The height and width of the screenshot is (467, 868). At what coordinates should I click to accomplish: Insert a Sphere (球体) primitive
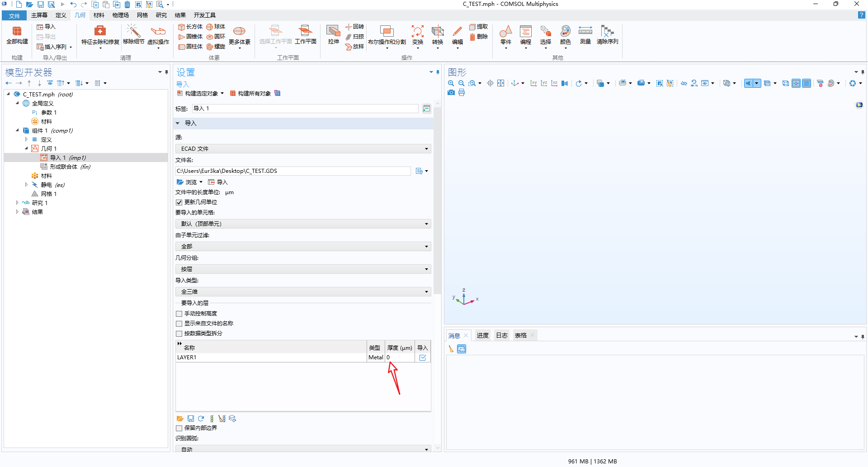[x=216, y=27]
